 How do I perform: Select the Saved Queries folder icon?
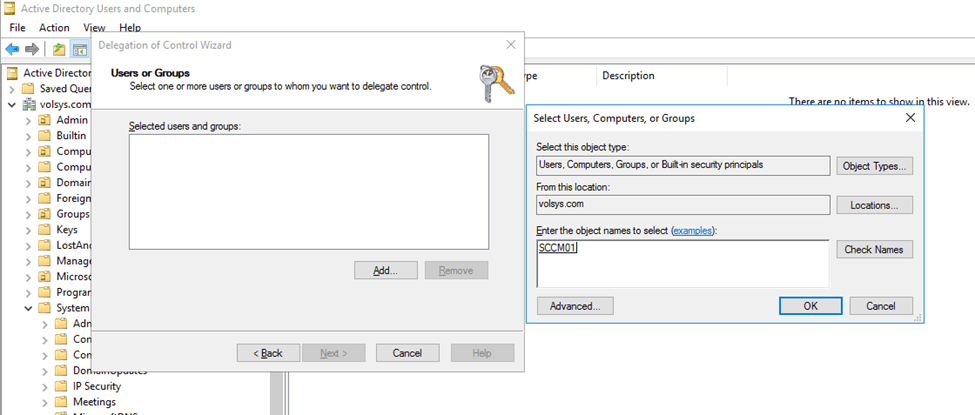tap(27, 88)
